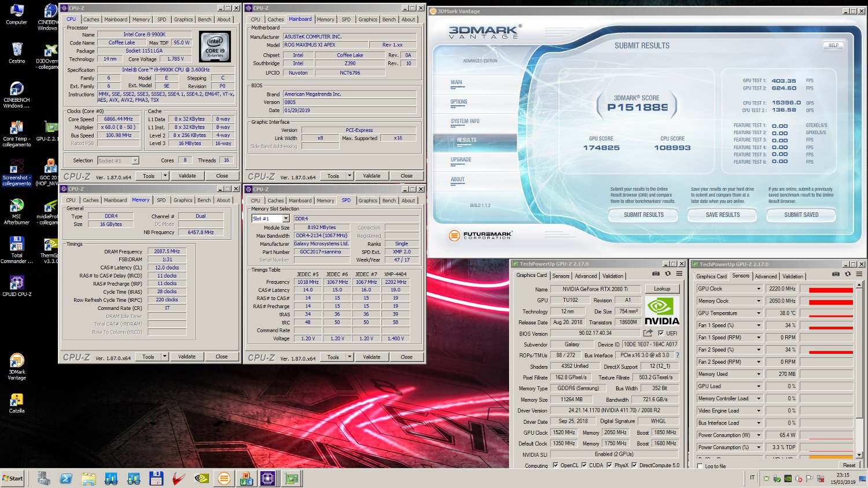The height and width of the screenshot is (488, 868).
Task: Click the SAVE RESULTS button
Action: click(x=723, y=215)
